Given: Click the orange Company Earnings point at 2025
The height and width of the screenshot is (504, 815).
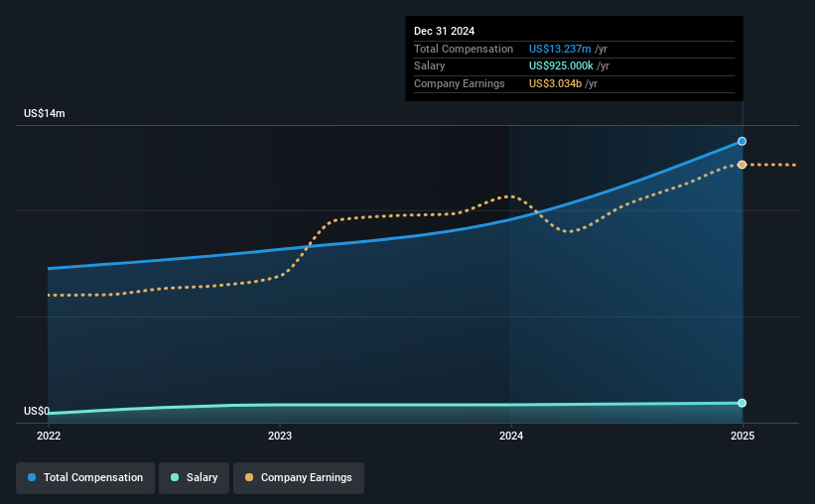Looking at the screenshot, I should pos(743,165).
